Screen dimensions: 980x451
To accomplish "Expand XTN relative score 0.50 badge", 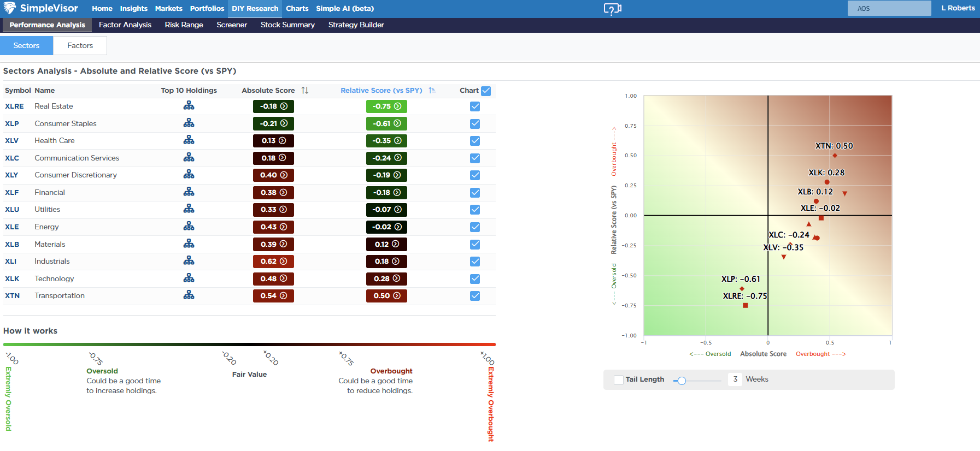I will [386, 296].
